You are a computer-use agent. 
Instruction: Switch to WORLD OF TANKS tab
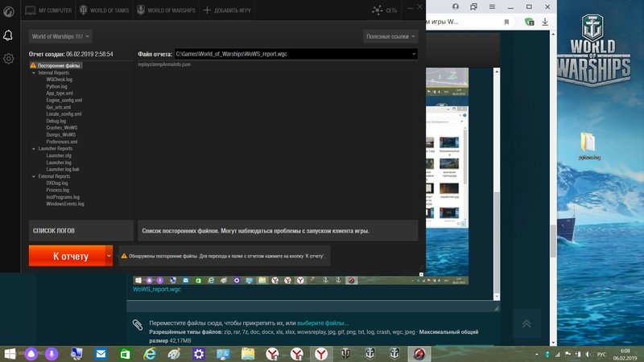[x=104, y=10]
